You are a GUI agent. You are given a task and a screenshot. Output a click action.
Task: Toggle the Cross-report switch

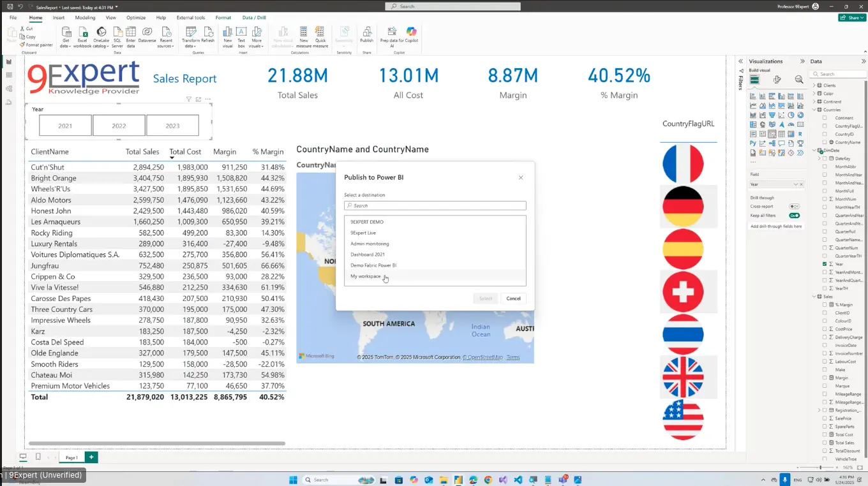click(x=795, y=207)
